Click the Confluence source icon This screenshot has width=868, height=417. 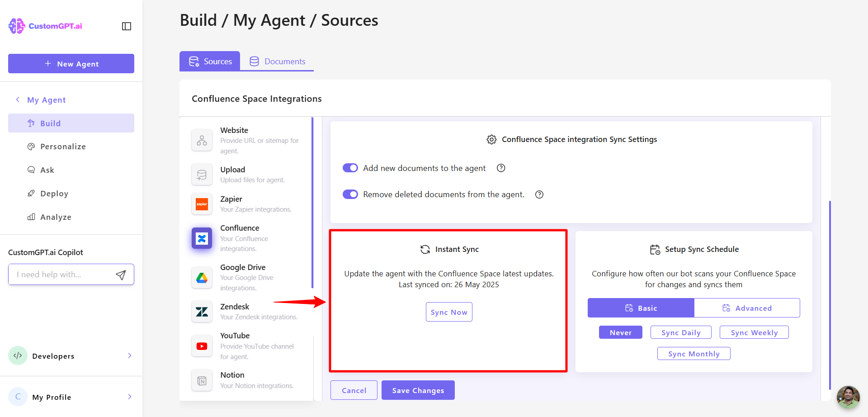pos(202,238)
